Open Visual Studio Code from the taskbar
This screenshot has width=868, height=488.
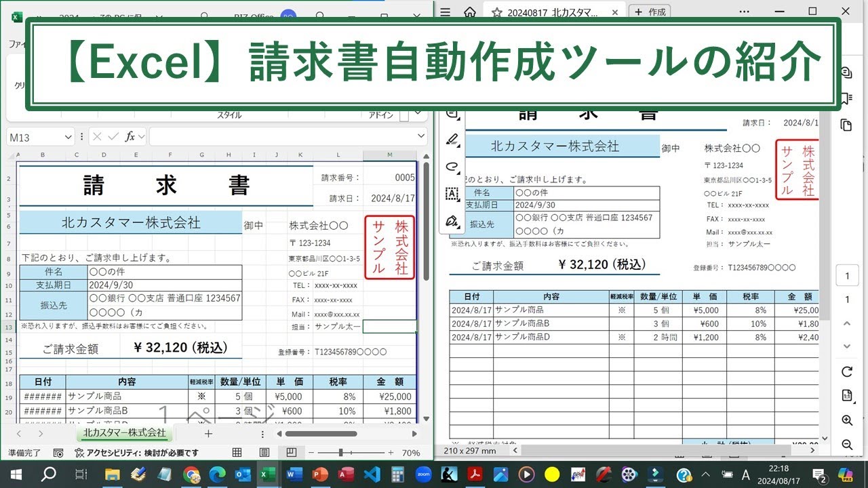(372, 474)
